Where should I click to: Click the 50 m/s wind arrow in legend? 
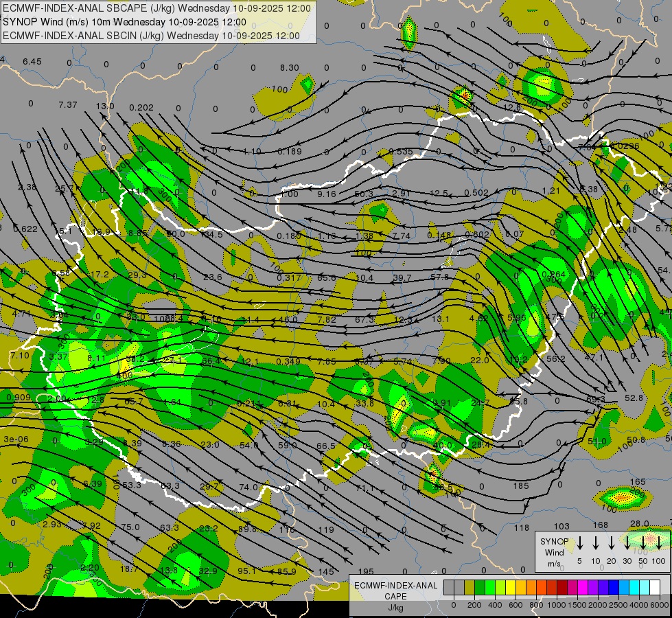tap(643, 542)
